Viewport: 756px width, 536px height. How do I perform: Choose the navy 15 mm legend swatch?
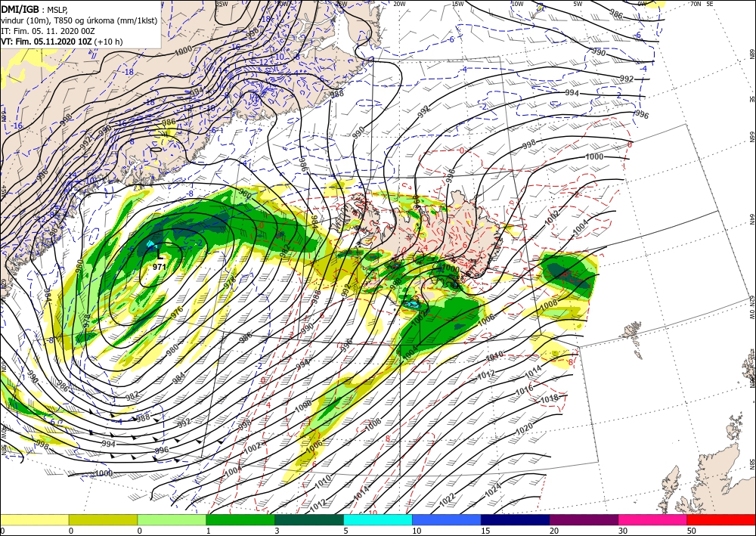pos(516,519)
